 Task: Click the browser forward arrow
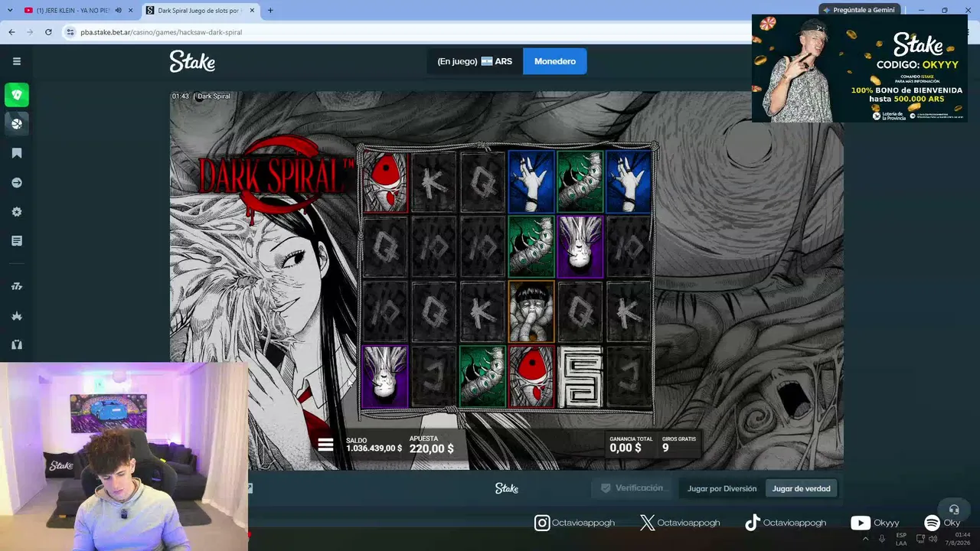coord(30,32)
